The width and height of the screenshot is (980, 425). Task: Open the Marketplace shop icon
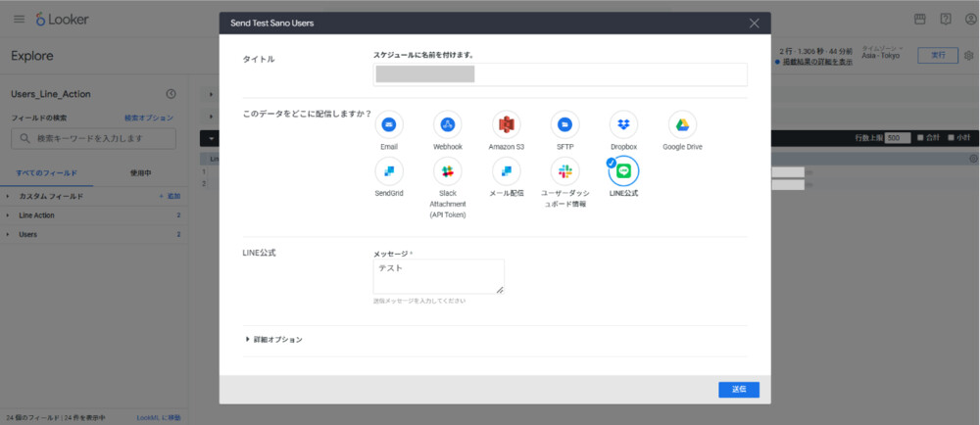[920, 20]
